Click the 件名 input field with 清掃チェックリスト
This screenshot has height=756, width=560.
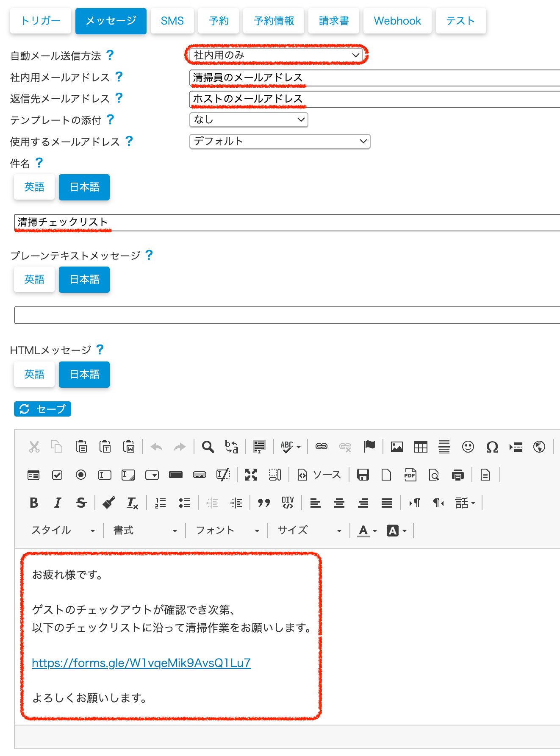288,222
